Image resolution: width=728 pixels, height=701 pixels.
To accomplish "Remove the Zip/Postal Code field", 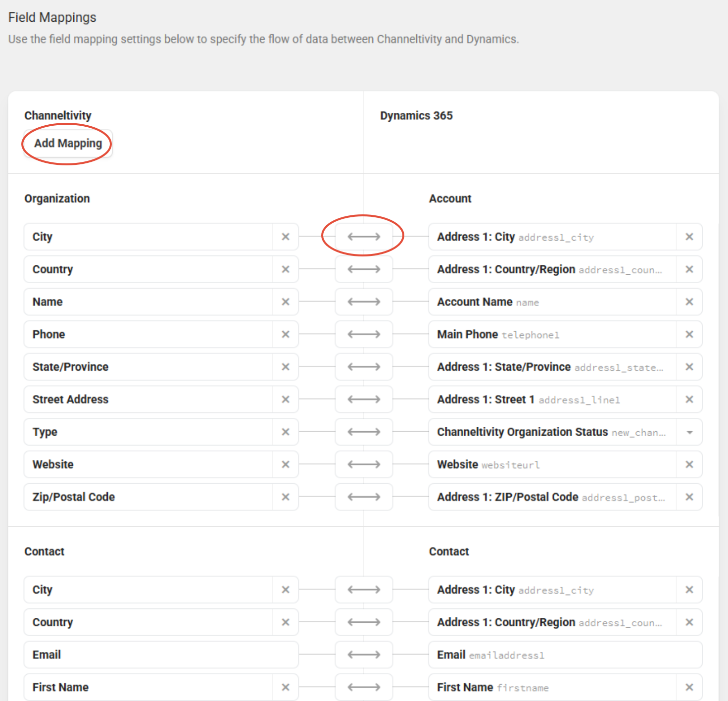I will click(286, 497).
